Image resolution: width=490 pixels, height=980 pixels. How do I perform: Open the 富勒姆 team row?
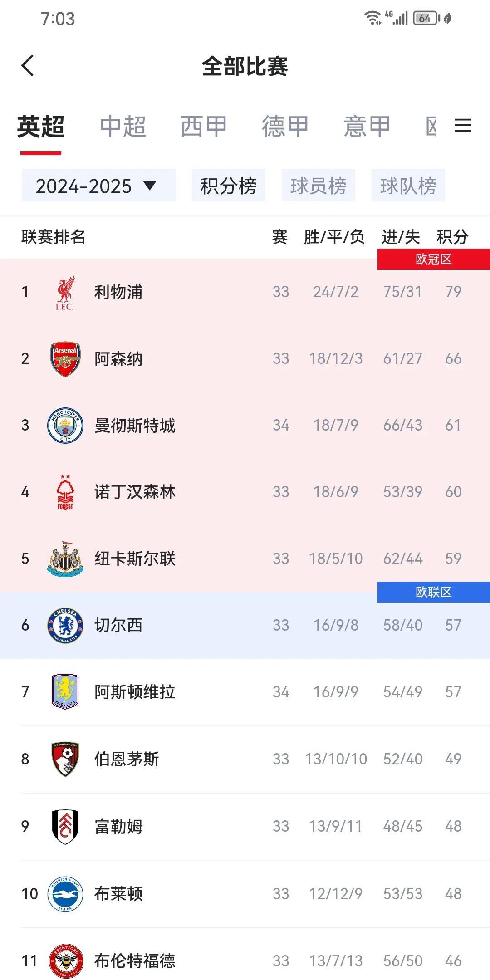(x=245, y=827)
